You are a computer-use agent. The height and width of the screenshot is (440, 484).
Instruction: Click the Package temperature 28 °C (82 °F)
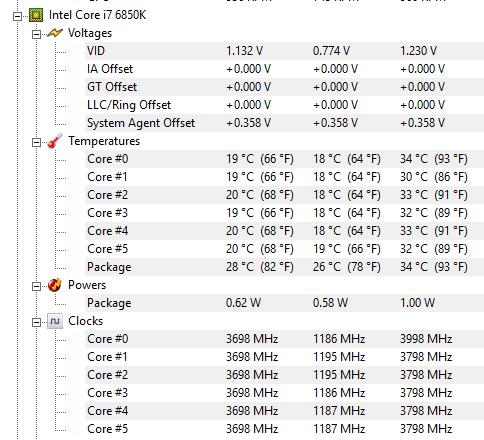point(260,267)
